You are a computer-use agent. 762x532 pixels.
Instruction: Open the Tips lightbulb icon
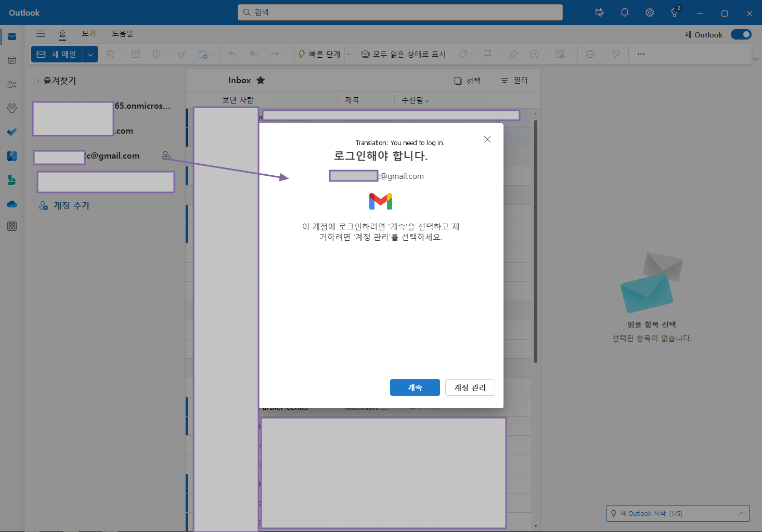pos(675,12)
